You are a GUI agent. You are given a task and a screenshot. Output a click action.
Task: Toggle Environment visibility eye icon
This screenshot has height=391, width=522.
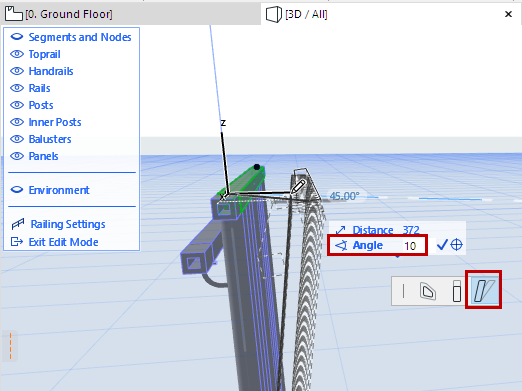17,190
